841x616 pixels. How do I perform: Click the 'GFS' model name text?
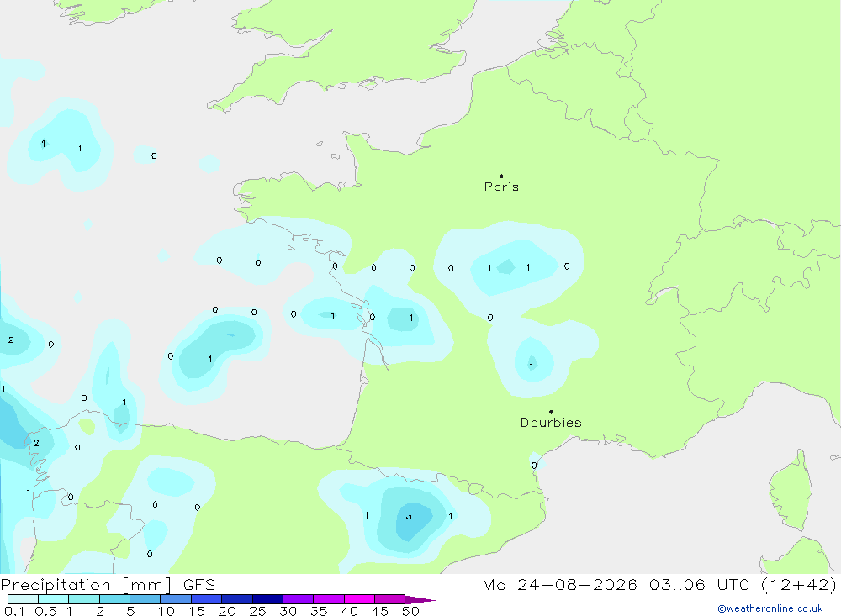pyautogui.click(x=199, y=585)
